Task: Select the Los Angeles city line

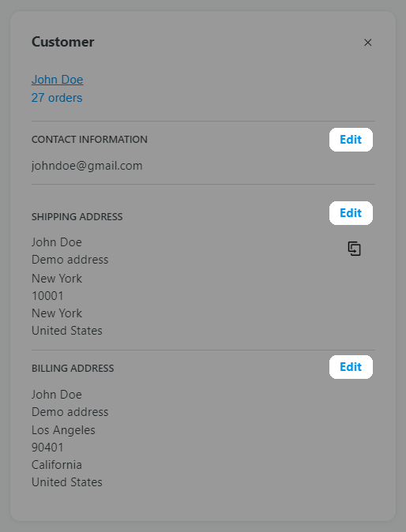Action: coord(63,430)
